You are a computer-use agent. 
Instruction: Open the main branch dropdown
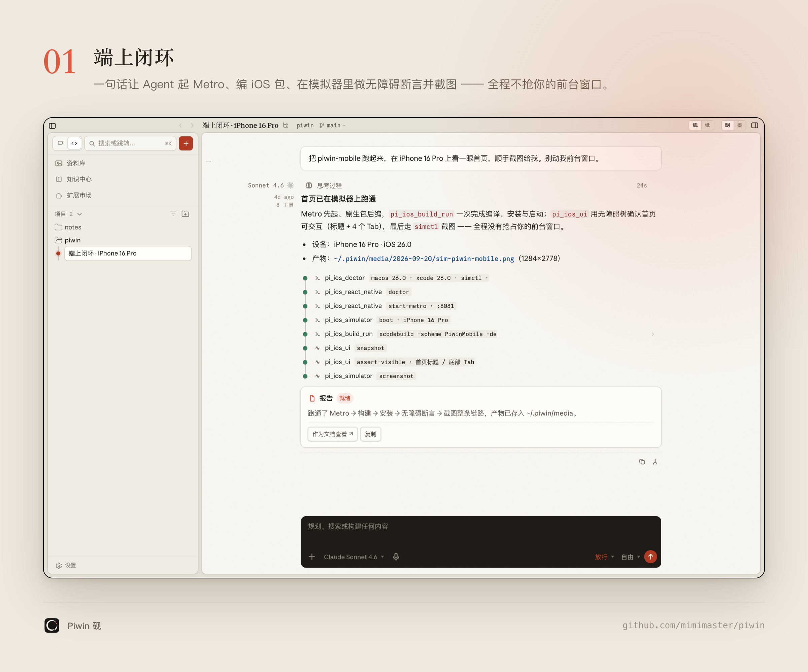point(332,126)
